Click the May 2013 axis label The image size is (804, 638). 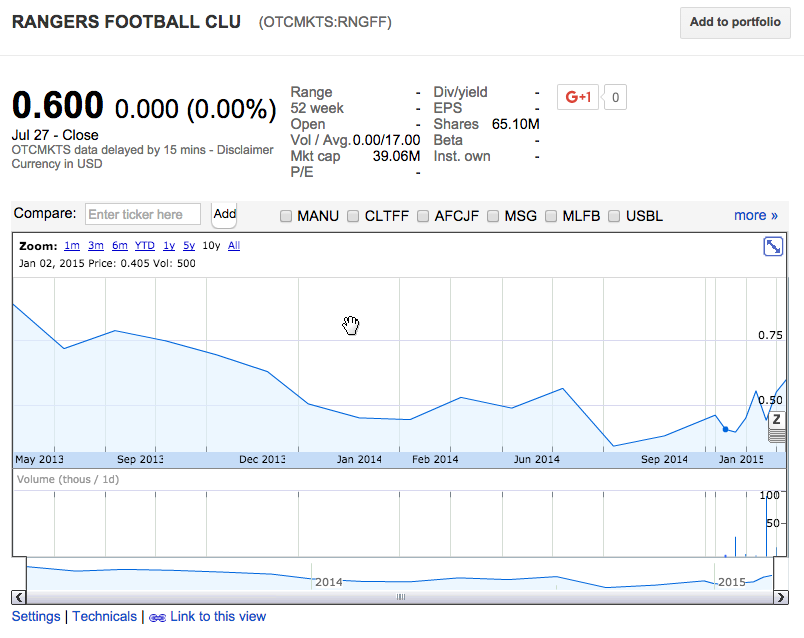pos(39,460)
